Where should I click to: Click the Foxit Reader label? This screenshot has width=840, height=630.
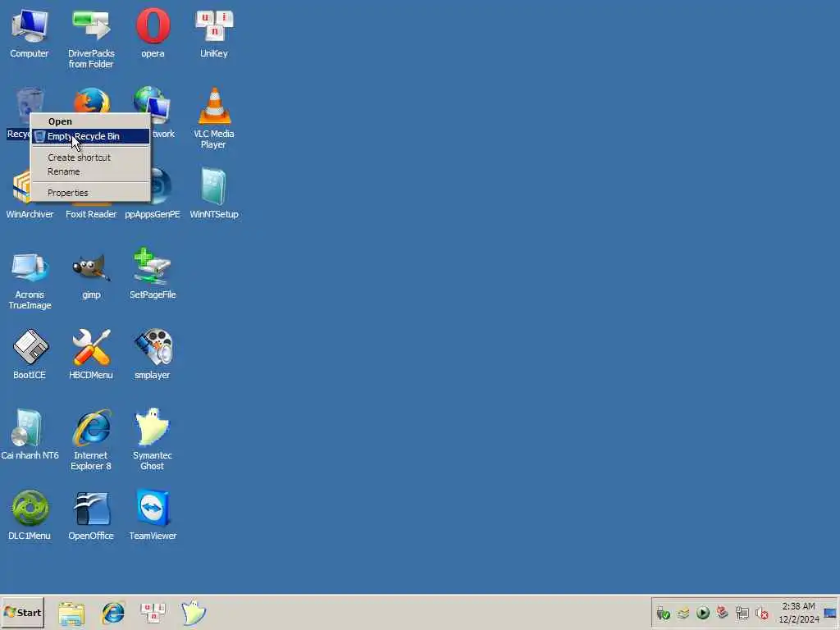click(91, 214)
